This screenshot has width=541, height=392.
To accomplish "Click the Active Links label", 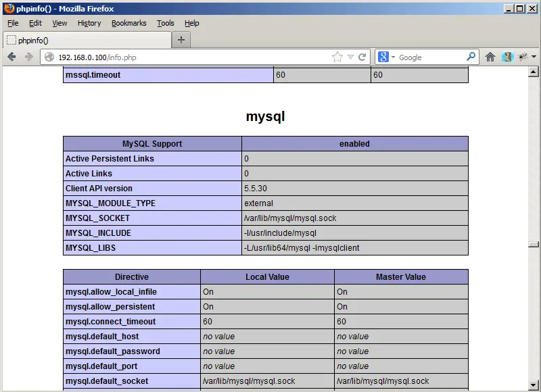I will pyautogui.click(x=89, y=174).
